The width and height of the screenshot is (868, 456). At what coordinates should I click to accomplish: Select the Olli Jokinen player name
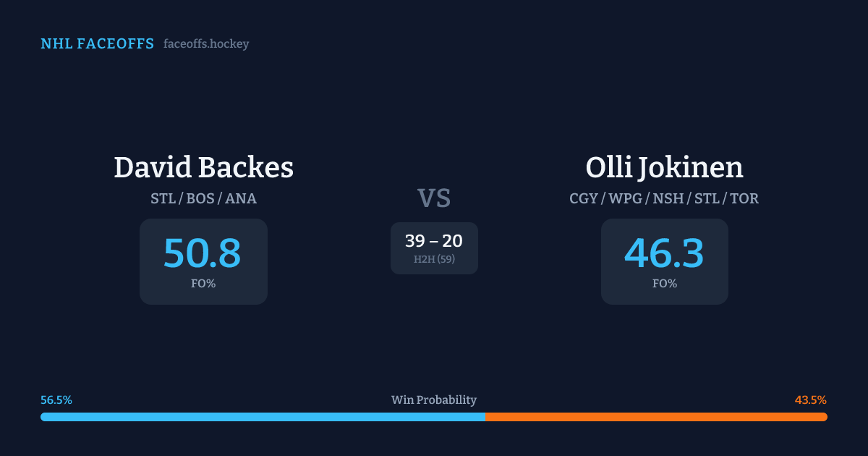(664, 167)
